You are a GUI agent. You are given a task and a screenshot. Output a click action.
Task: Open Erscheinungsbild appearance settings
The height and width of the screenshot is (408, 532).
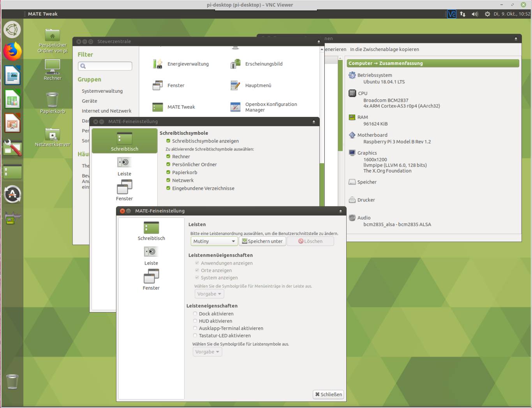coord(235,64)
